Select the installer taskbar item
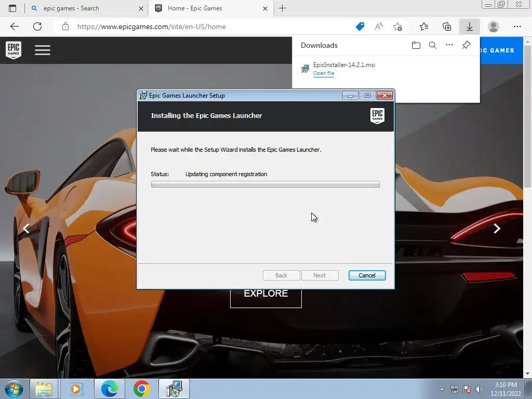 174,389
